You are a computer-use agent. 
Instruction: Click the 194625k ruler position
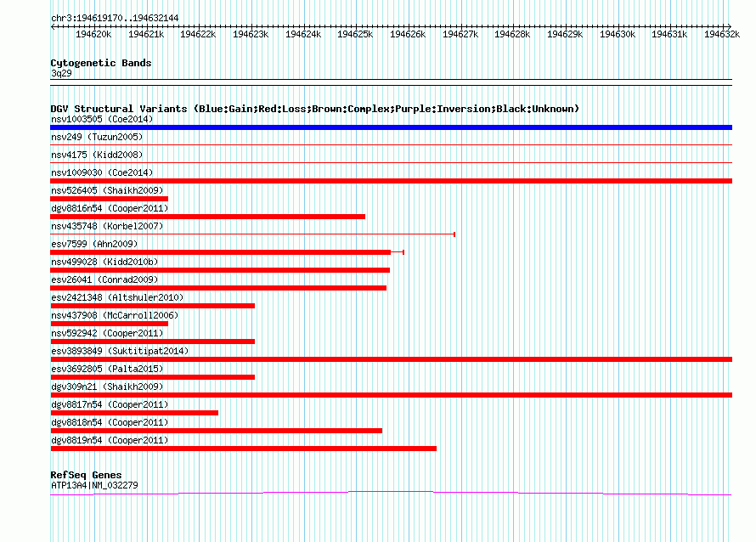pyautogui.click(x=355, y=34)
